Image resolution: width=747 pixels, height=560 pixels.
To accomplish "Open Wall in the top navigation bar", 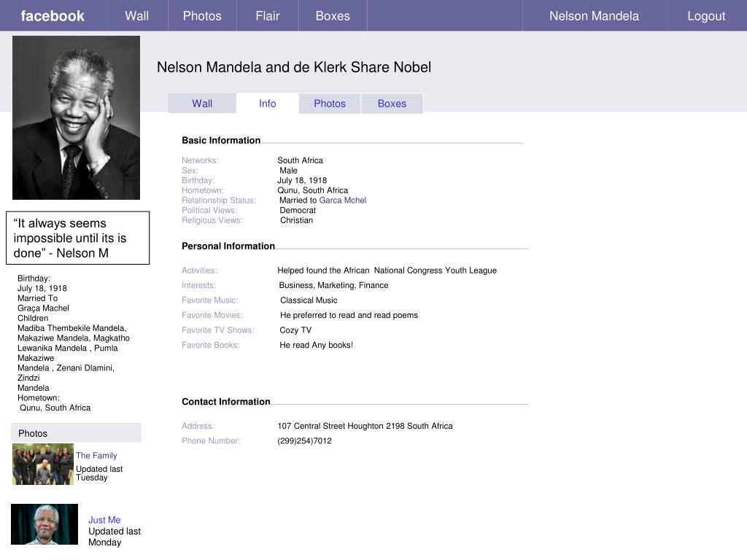I will [136, 16].
